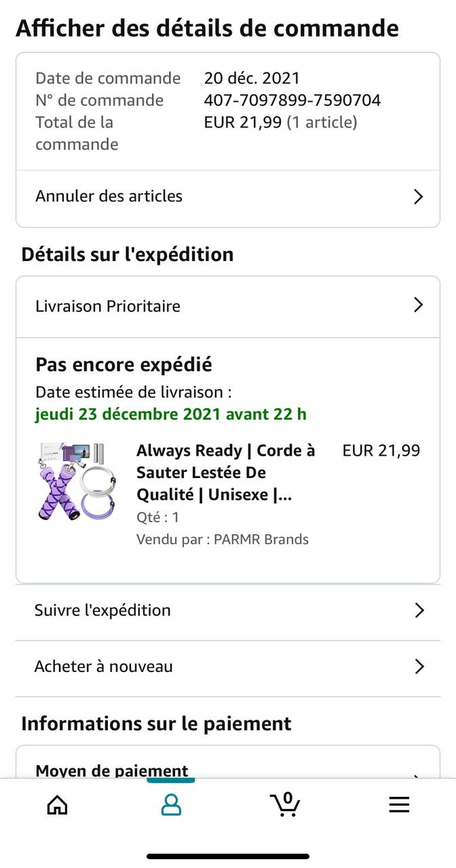The width and height of the screenshot is (456, 868).
Task: Tap chevron next to Acheter à nouveau
Action: (x=419, y=667)
